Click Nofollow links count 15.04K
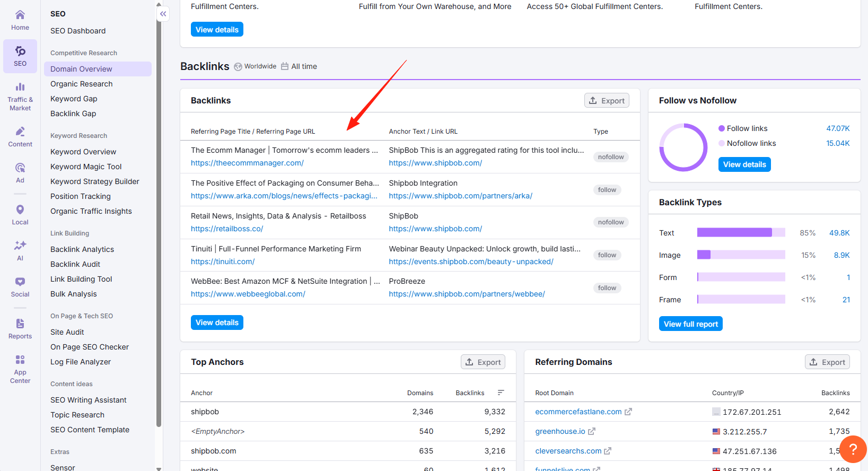Image resolution: width=868 pixels, height=471 pixels. point(838,143)
